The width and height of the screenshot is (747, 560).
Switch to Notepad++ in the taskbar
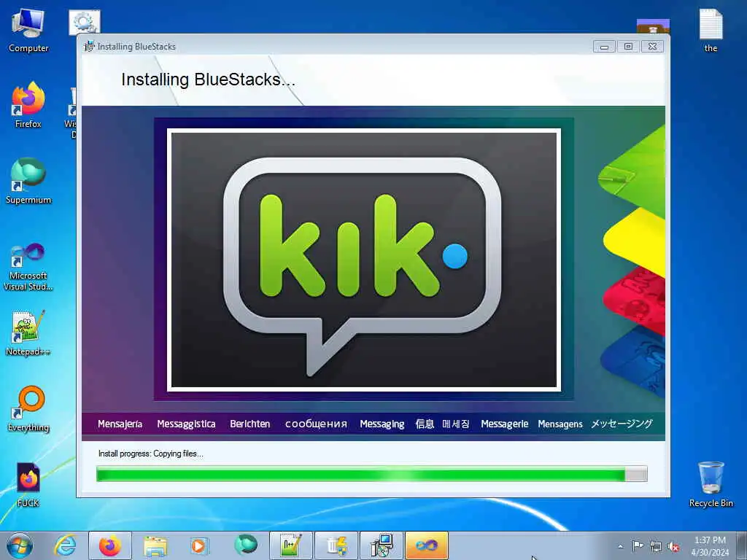(291, 545)
